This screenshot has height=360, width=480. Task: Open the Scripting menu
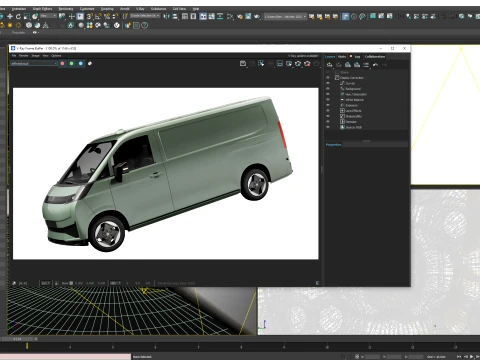click(x=107, y=9)
